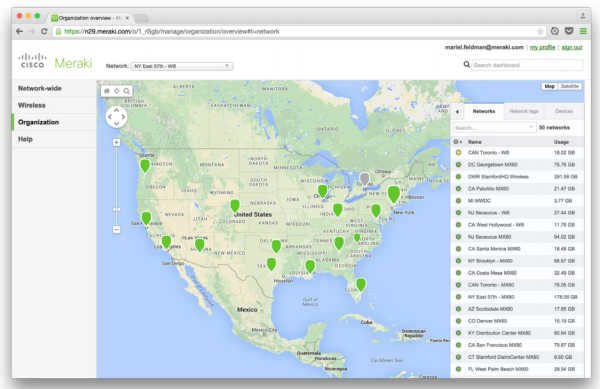Select the large New York map marker
Image resolution: width=600 pixels, height=389 pixels.
[x=393, y=194]
